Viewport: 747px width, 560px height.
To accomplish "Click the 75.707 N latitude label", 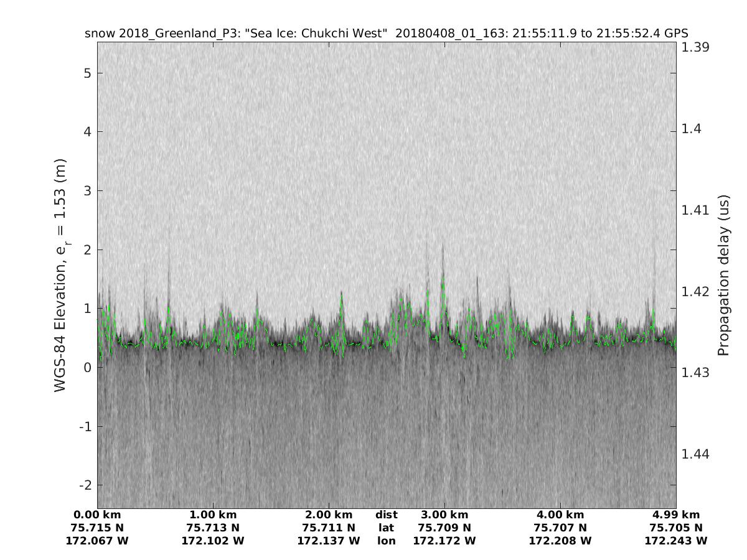I will click(560, 528).
